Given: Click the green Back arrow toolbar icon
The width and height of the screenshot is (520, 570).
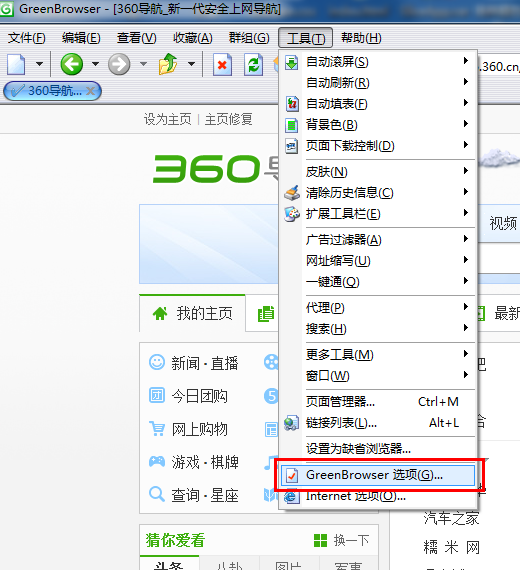Looking at the screenshot, I should (72, 64).
